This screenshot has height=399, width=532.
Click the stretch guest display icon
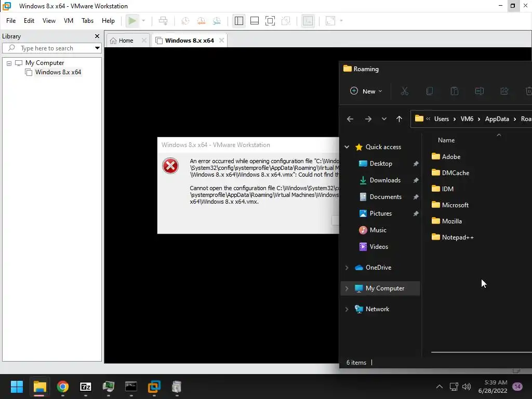[330, 21]
